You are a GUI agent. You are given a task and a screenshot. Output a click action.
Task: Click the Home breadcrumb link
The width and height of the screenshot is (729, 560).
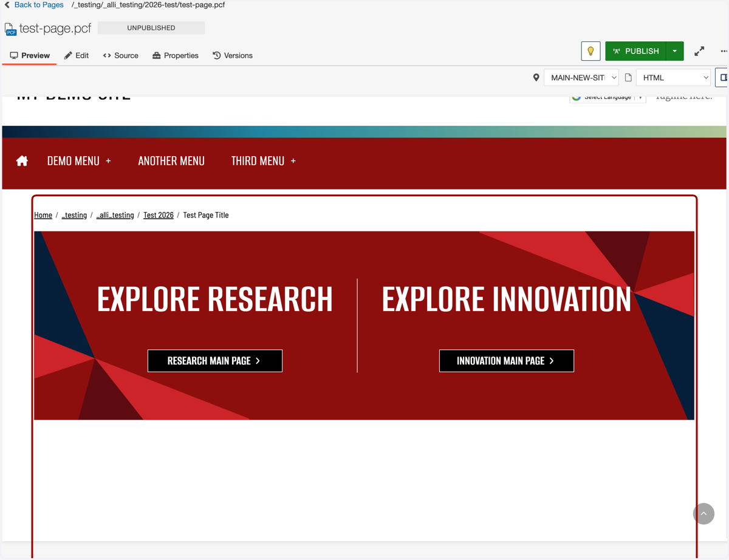click(x=43, y=215)
